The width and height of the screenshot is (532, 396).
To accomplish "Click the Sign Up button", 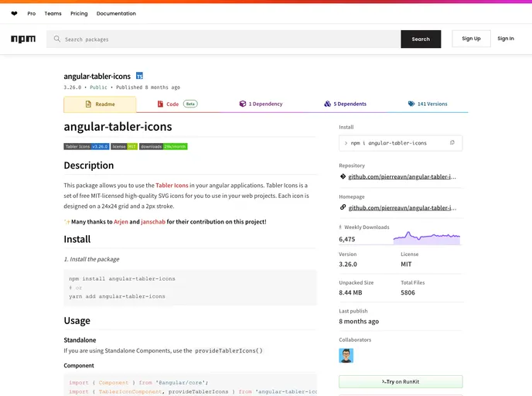I will pos(471,39).
